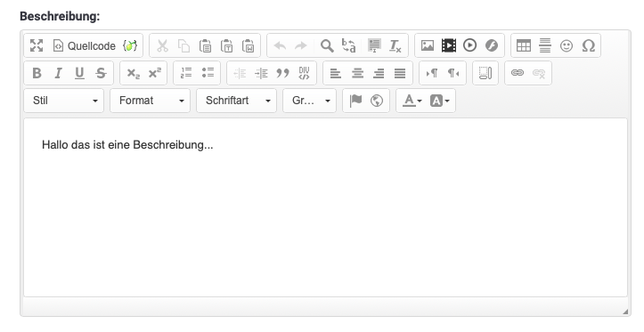Click the text 'Hallo das ist eine Beschreibung...'
644x332 pixels.
pos(127,145)
